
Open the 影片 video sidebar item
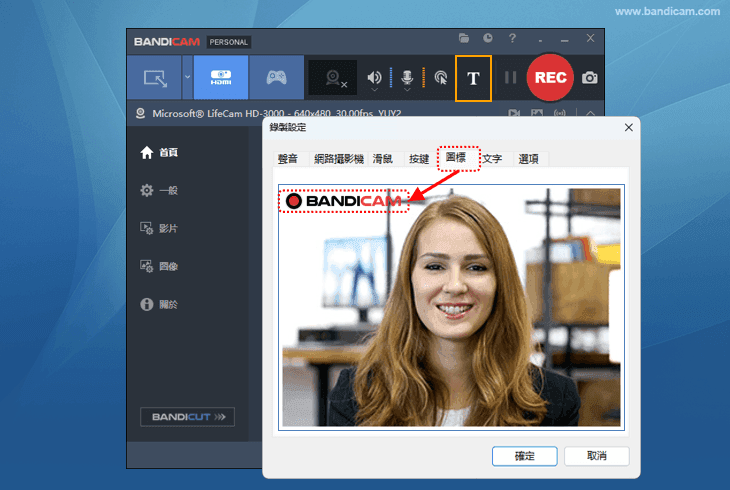(x=159, y=228)
